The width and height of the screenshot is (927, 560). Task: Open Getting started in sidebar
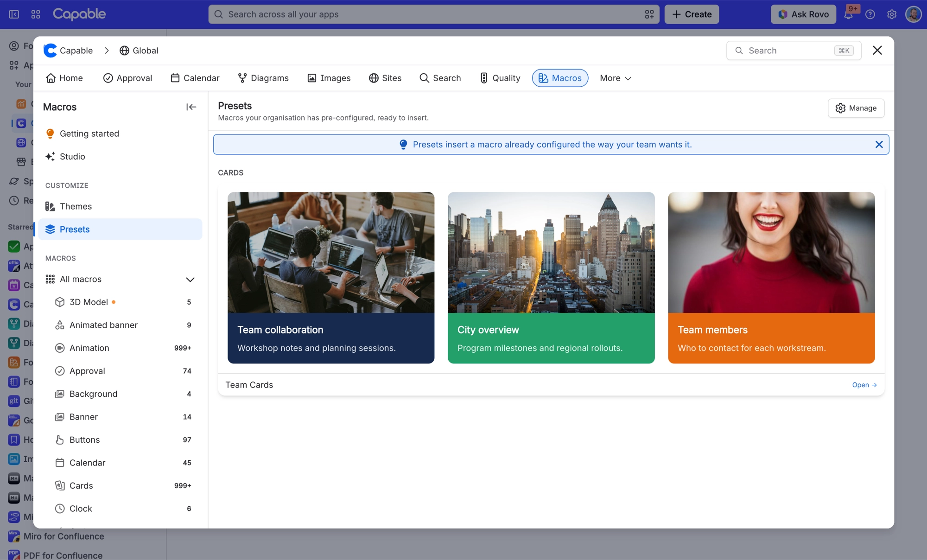pyautogui.click(x=121, y=134)
